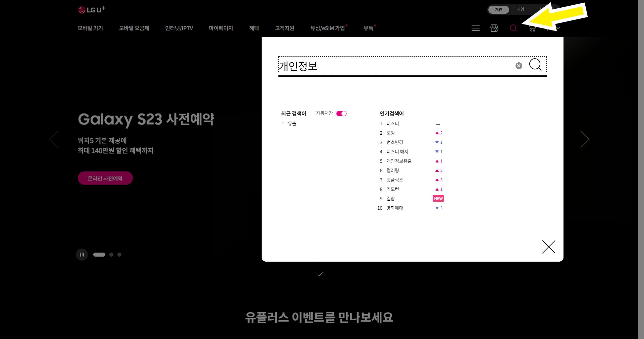Screen dimensions: 644x339
Task: Open the 마이페이지 menu
Action: click(x=221, y=28)
